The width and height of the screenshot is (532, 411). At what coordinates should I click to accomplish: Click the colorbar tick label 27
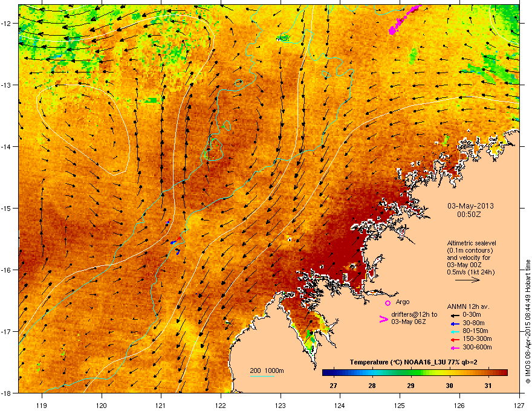coord(333,386)
